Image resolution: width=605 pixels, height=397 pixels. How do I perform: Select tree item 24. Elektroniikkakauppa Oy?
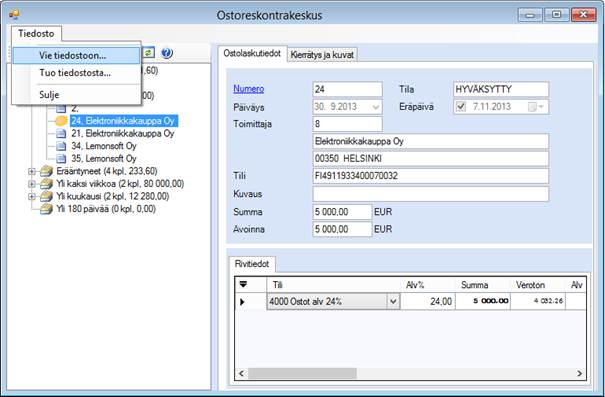(123, 121)
